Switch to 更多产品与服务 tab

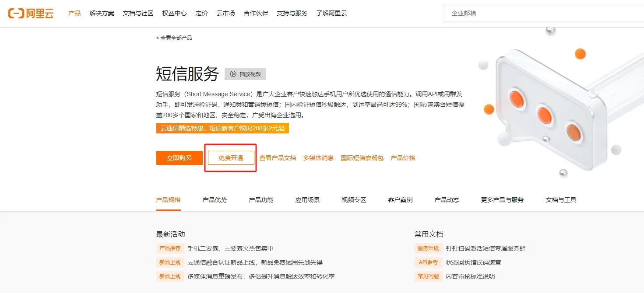coord(502,200)
